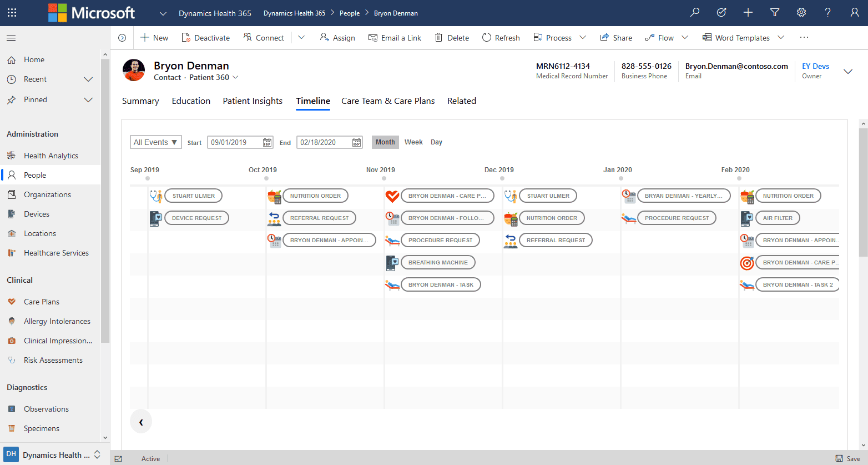Open the Patient 360 form selector

214,77
